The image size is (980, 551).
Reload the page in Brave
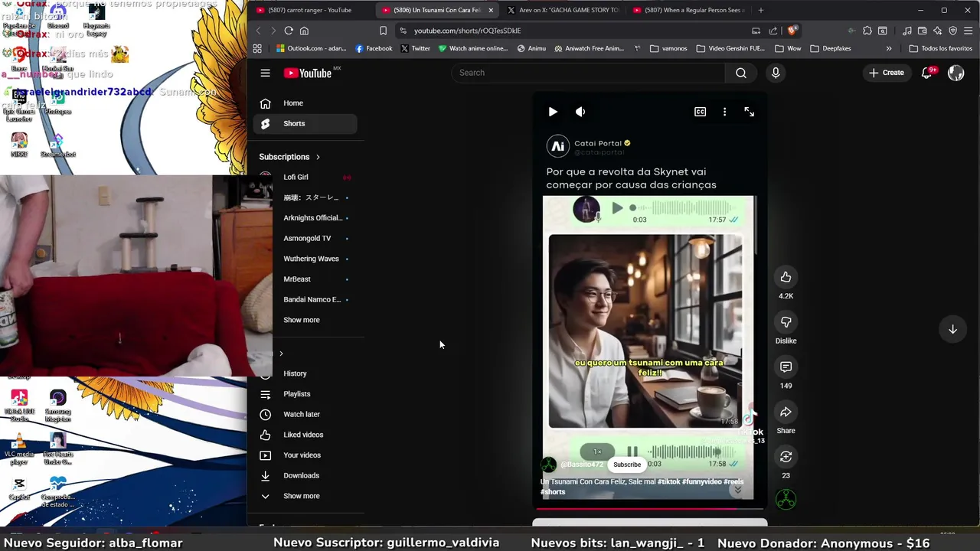click(289, 31)
